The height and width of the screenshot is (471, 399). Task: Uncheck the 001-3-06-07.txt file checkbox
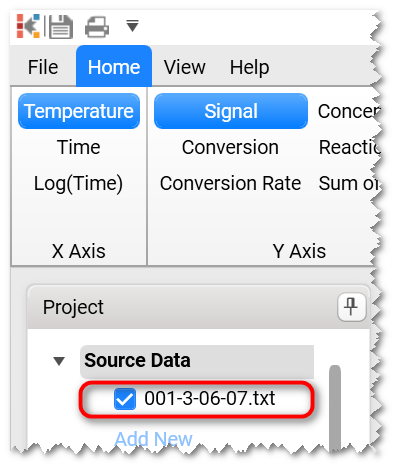tap(125, 399)
